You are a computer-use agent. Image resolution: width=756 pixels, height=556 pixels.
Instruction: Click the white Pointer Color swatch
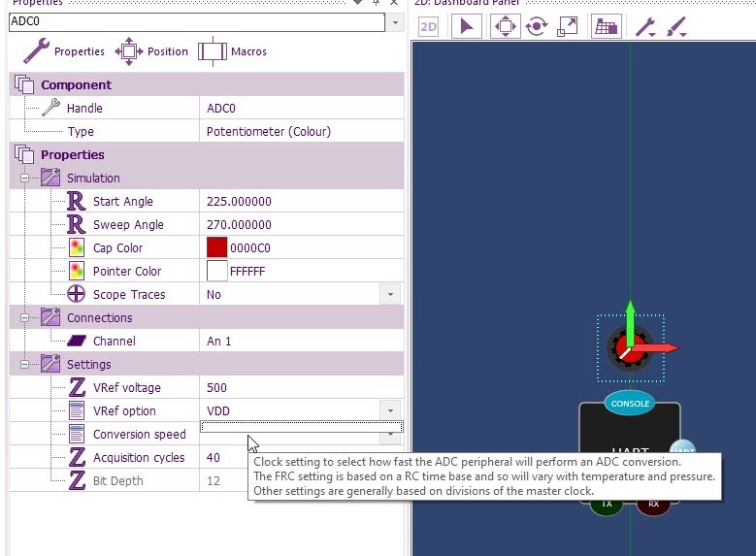(216, 271)
